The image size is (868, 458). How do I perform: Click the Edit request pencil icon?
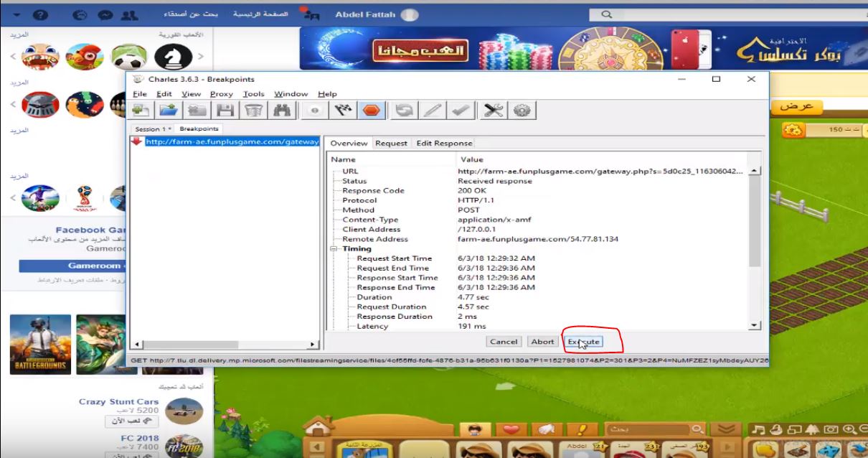point(433,110)
